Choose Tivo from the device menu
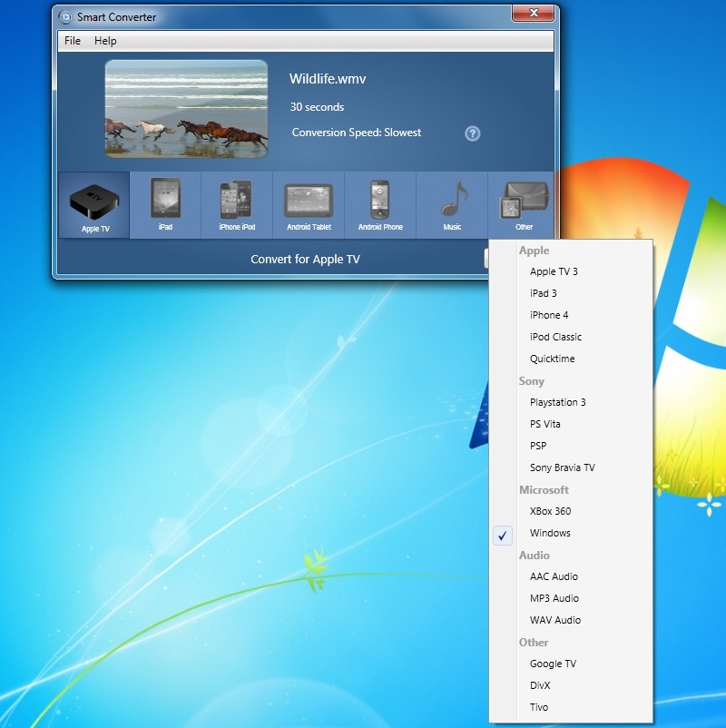 click(x=571, y=707)
